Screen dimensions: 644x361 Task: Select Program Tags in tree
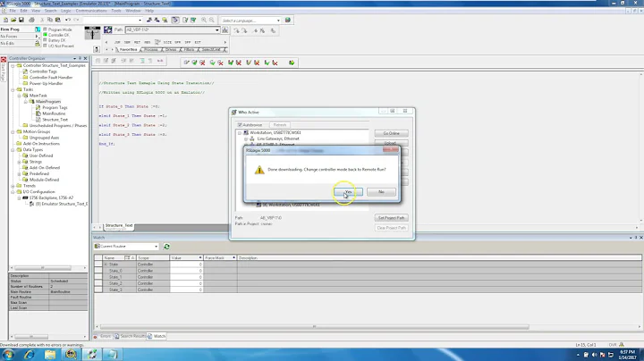55,107
